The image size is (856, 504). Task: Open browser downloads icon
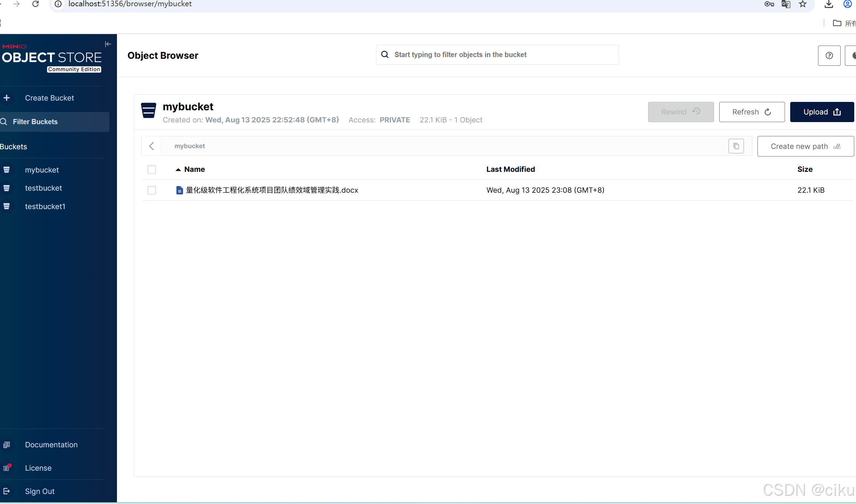[829, 4]
